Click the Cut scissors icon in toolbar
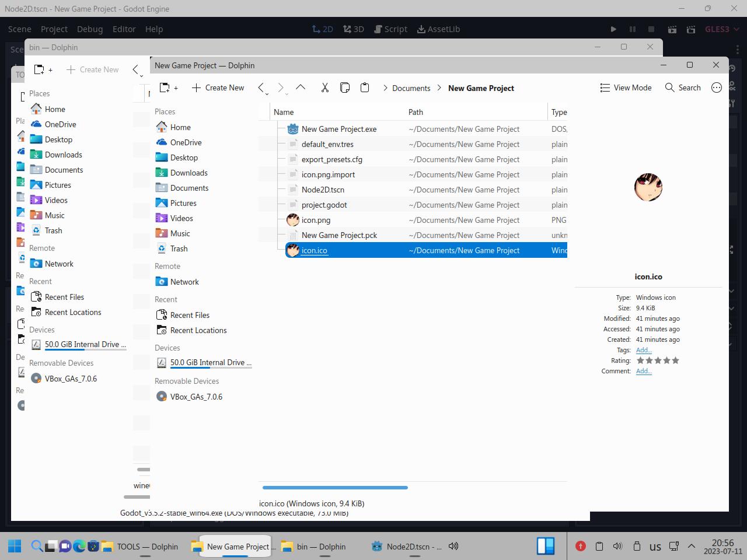747x560 pixels. (x=325, y=88)
